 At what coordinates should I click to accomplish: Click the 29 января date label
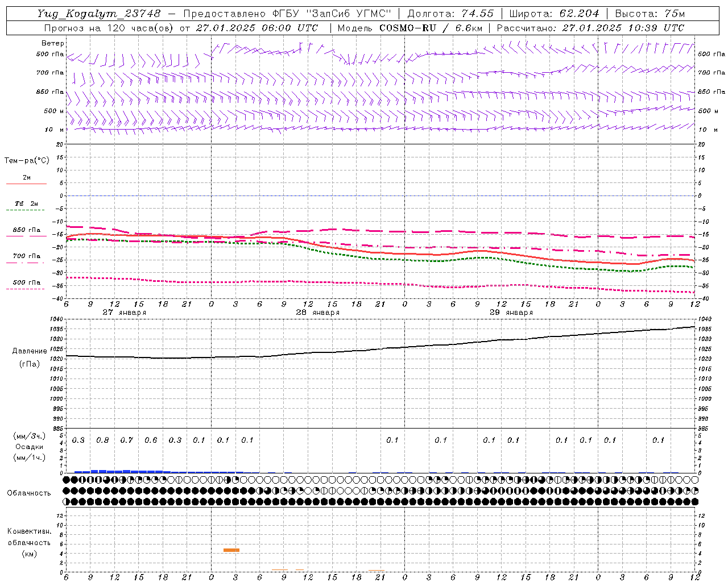(511, 313)
